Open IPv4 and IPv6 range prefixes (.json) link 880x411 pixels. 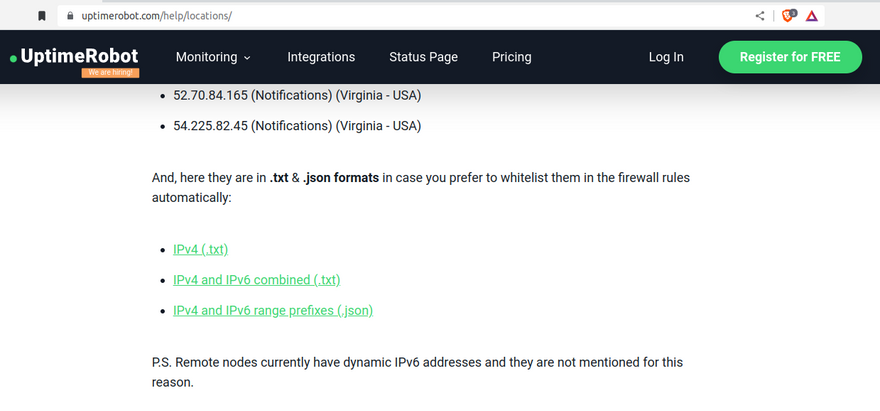[x=273, y=311]
